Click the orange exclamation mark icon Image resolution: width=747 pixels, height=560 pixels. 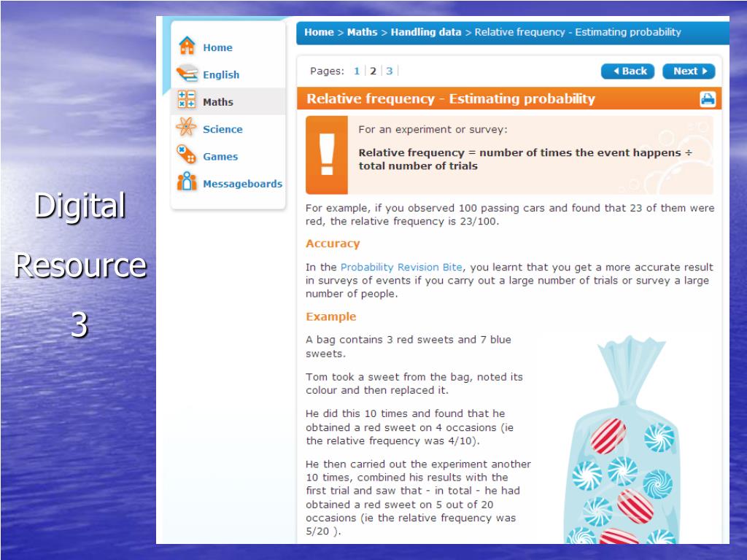327,155
